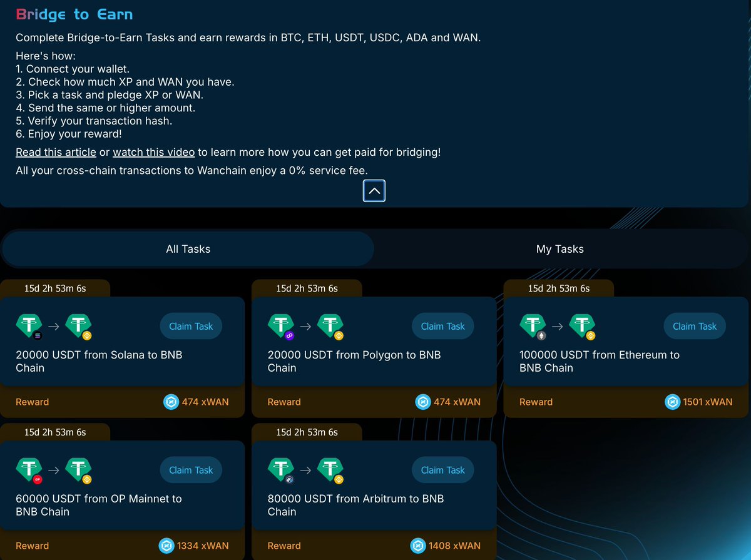Claim Task for Ethereum to BNB Chain
Screen dimensions: 751x560
pos(695,326)
